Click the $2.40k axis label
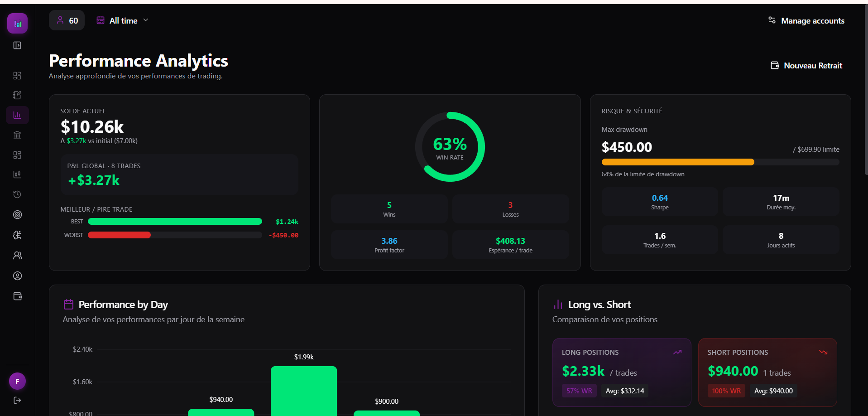Image resolution: width=868 pixels, height=416 pixels. click(82, 349)
